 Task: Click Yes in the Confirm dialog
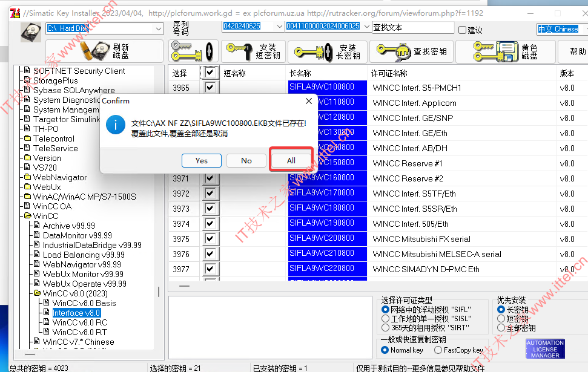(x=202, y=160)
